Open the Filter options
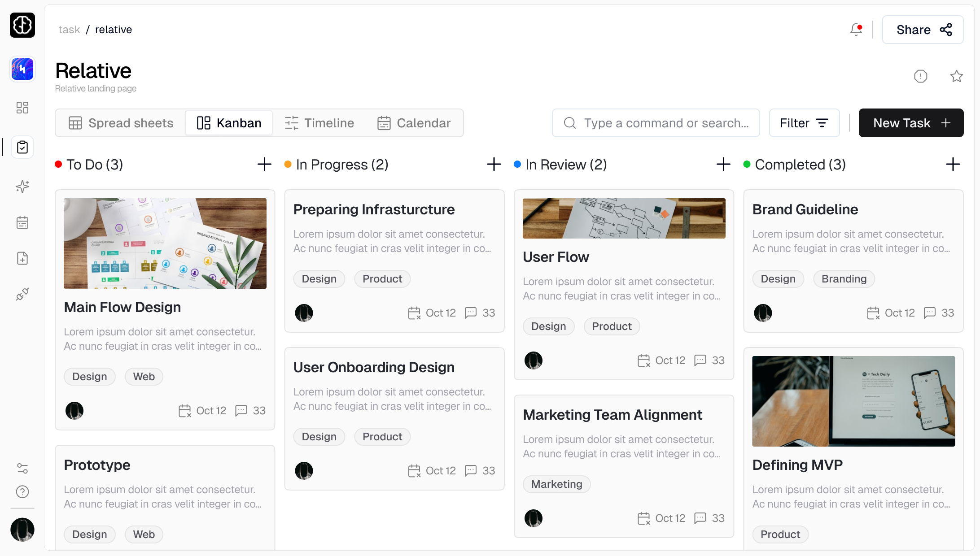980x556 pixels. click(804, 123)
